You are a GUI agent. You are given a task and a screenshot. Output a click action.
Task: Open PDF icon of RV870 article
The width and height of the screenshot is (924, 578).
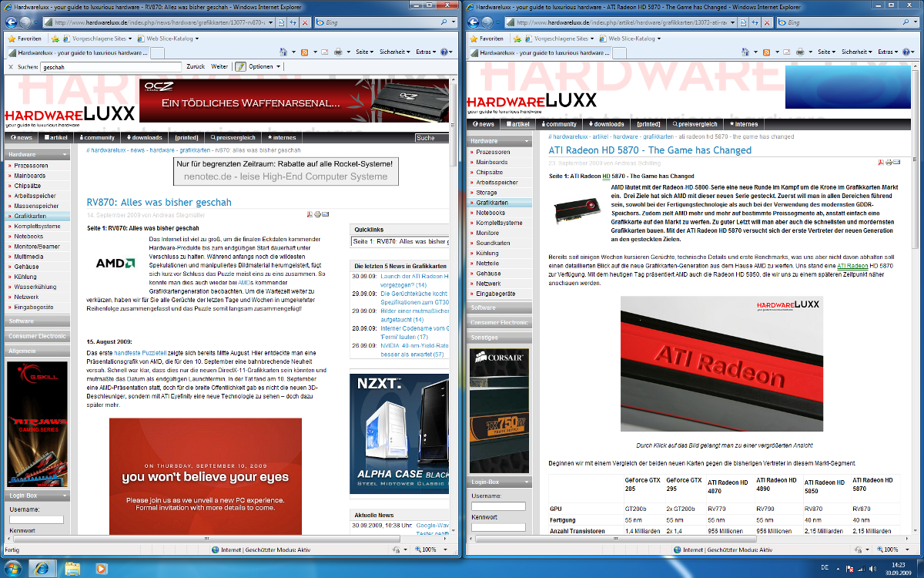pos(310,214)
